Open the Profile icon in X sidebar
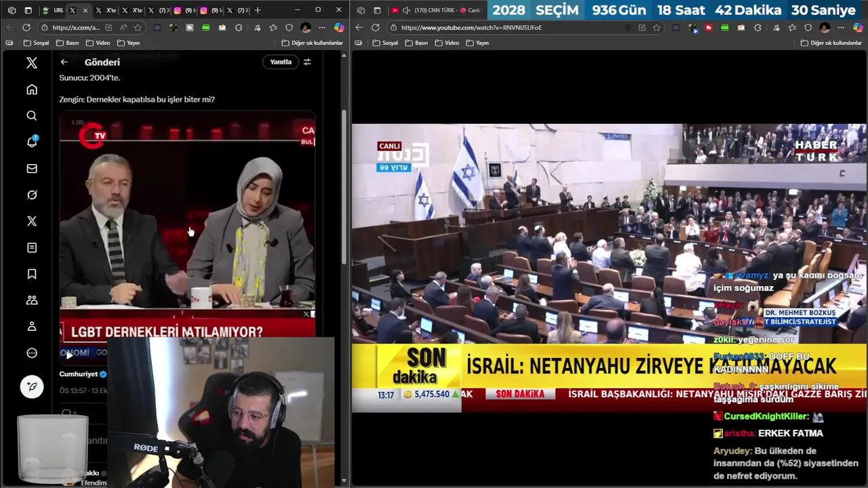 pos(32,327)
